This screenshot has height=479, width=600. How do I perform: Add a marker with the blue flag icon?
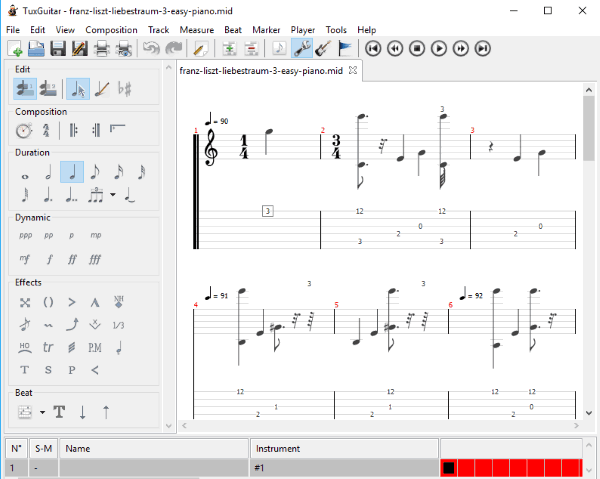[x=344, y=49]
